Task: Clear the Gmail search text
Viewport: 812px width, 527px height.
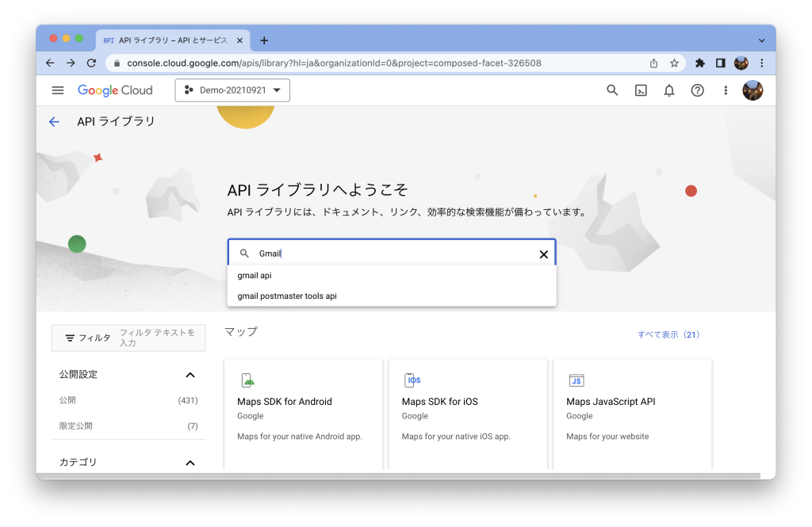Action: tap(544, 254)
